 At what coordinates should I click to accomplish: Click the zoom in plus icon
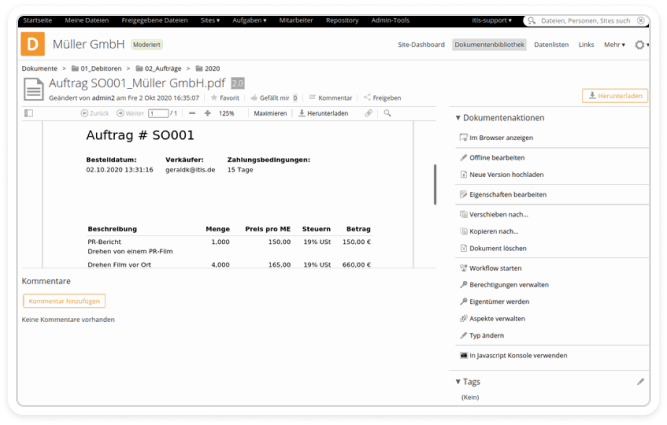[x=207, y=113]
